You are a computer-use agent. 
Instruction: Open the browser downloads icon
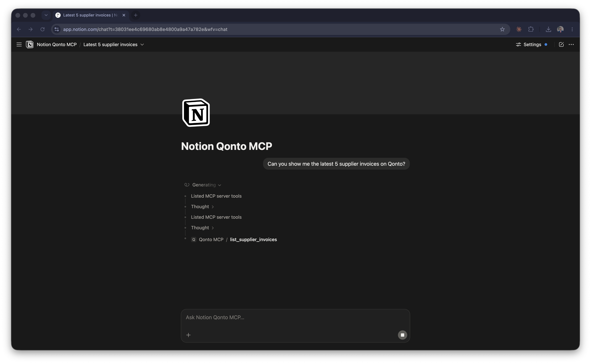[x=548, y=29]
